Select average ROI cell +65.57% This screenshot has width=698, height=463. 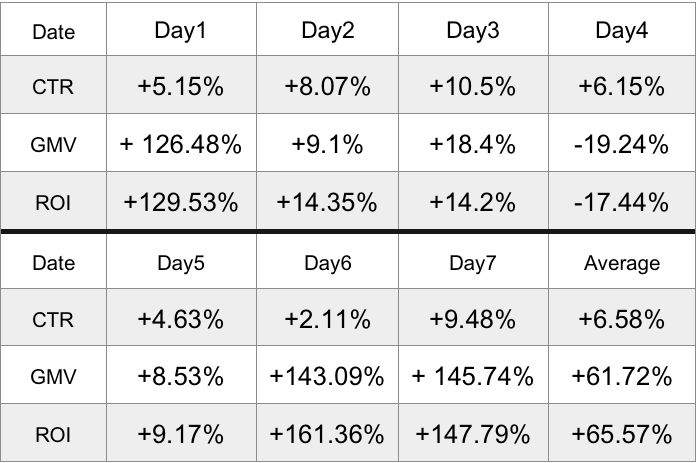(621, 435)
